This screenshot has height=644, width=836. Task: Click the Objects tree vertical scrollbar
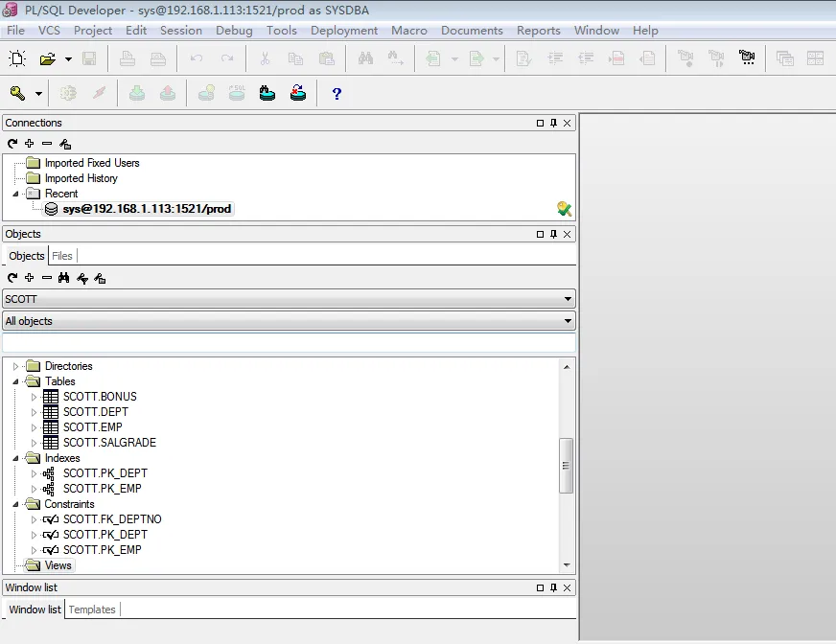[568, 465]
